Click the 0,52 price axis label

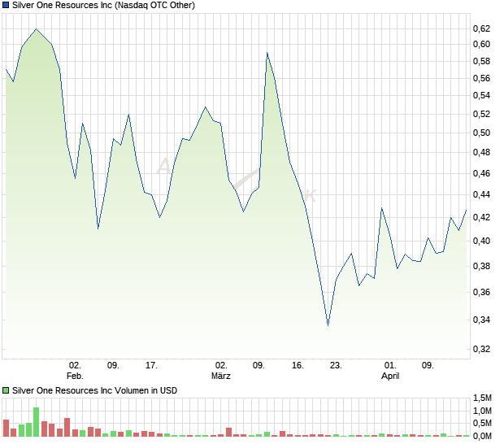481,114
